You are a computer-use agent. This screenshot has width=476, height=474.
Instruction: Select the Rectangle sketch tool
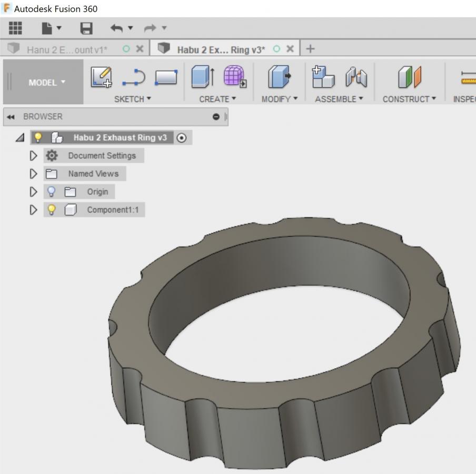coord(166,77)
